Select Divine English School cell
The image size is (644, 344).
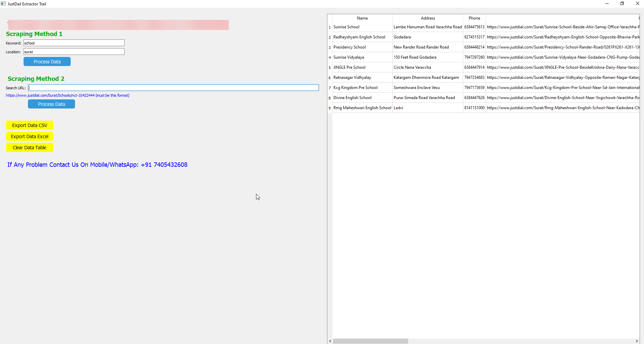(x=362, y=98)
